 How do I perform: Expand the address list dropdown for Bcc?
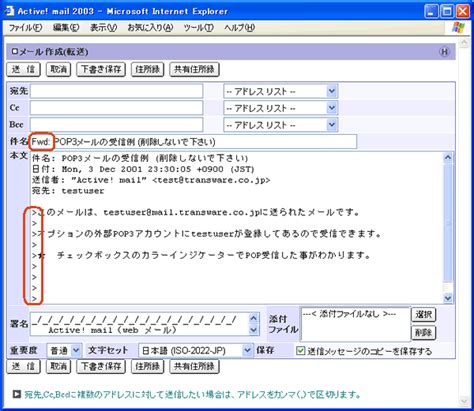[x=281, y=125]
